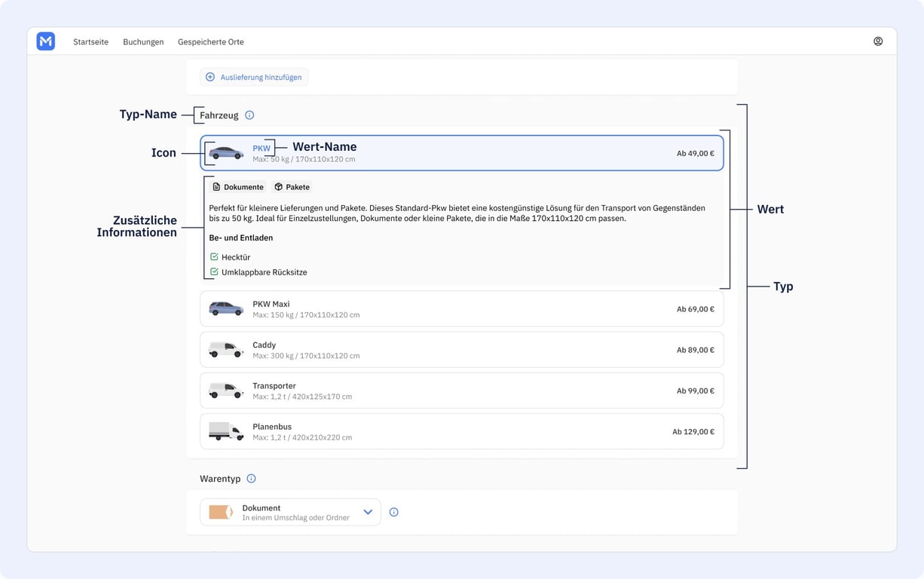Click the Dokumente tag
Image resolution: width=924 pixels, height=579 pixels.
click(x=238, y=187)
